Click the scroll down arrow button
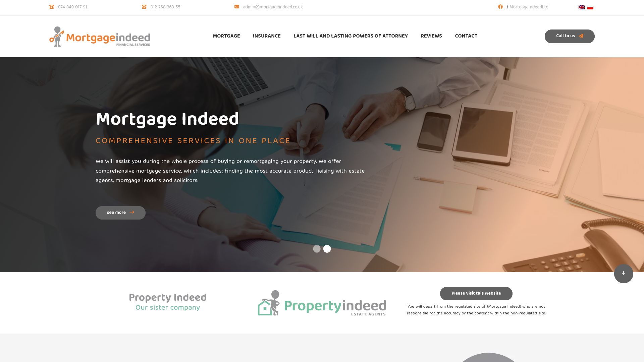This screenshot has width=644, height=362. [x=624, y=273]
